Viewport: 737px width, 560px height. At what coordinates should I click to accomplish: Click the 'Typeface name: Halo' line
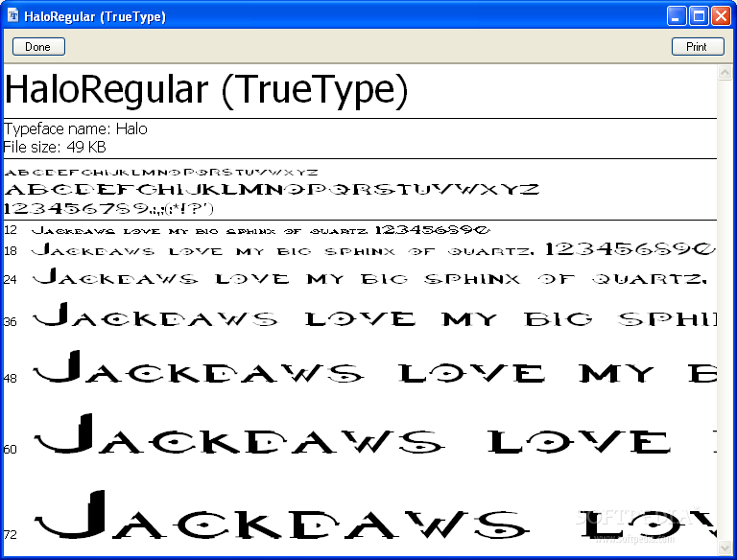pos(75,128)
